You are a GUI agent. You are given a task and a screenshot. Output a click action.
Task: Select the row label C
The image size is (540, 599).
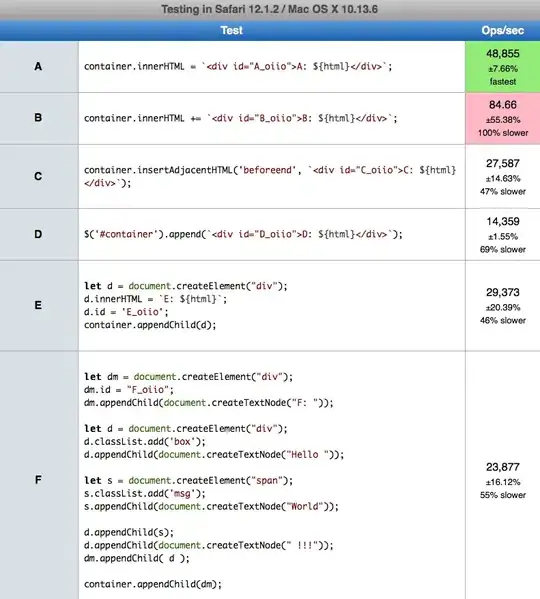(38, 176)
